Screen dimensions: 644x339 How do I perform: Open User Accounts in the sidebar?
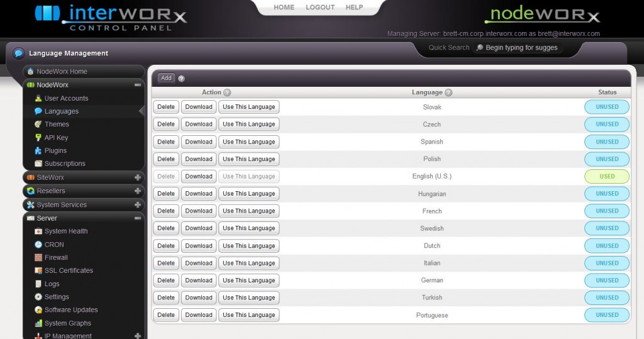(x=66, y=98)
